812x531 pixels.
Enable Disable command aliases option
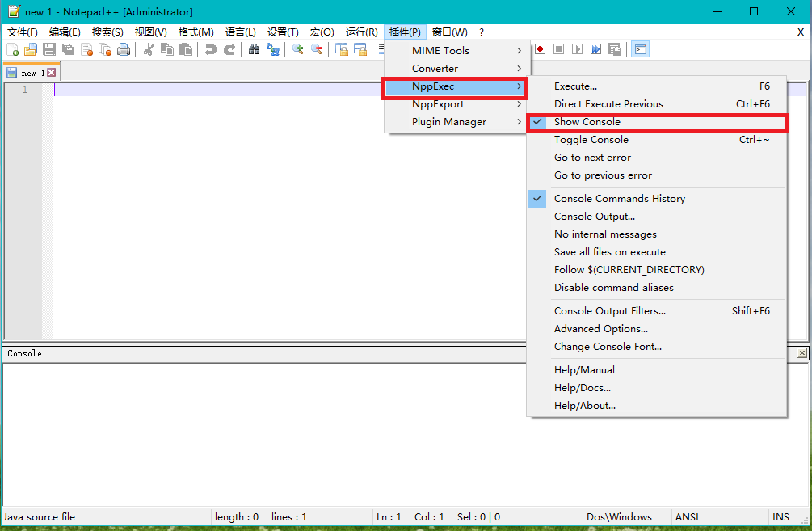point(657,288)
